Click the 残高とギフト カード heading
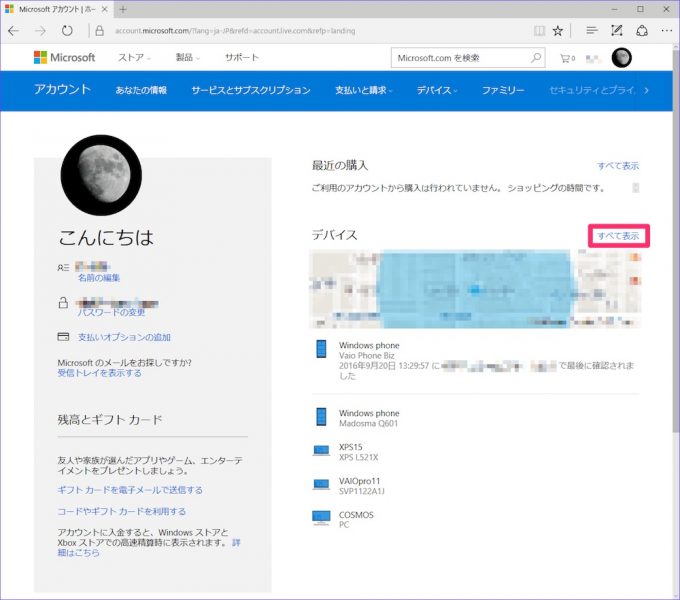Image resolution: width=680 pixels, height=600 pixels. (110, 420)
